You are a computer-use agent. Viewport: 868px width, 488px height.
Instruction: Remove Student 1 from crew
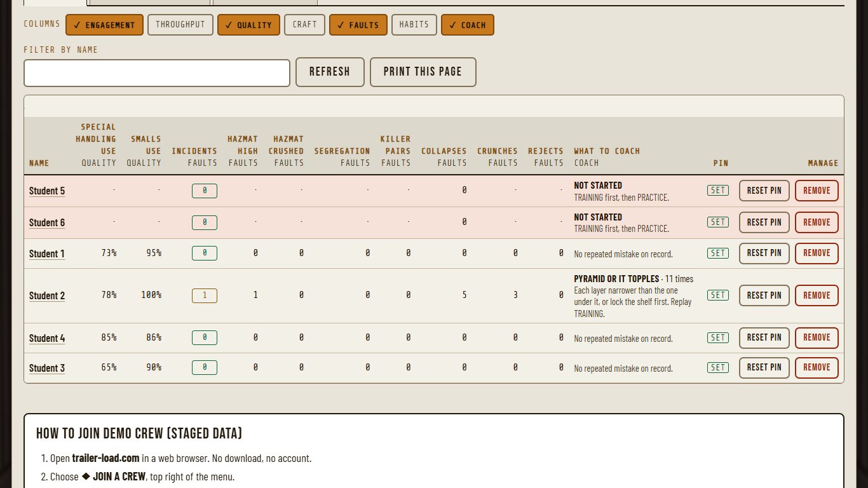[x=817, y=253]
